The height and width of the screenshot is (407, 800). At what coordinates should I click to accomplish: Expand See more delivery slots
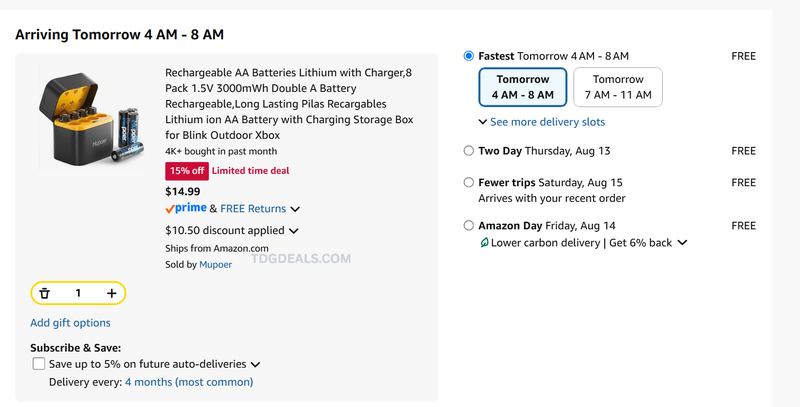(542, 122)
